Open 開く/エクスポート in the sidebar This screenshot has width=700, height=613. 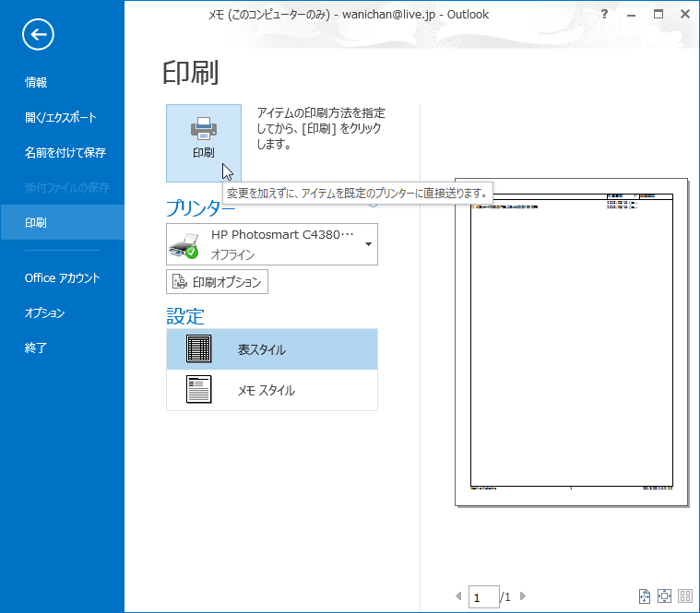[x=60, y=117]
